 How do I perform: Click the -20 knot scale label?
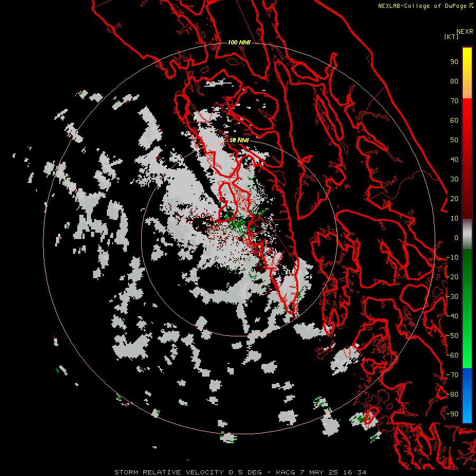point(452,277)
